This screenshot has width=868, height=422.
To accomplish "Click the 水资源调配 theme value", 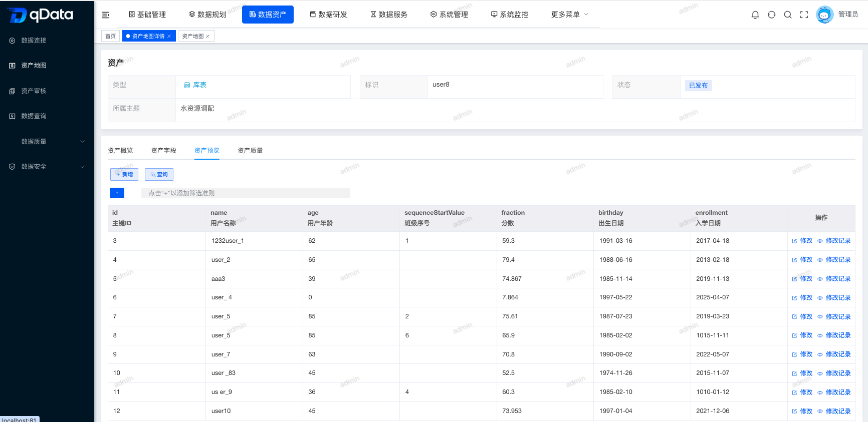I will (x=197, y=109).
